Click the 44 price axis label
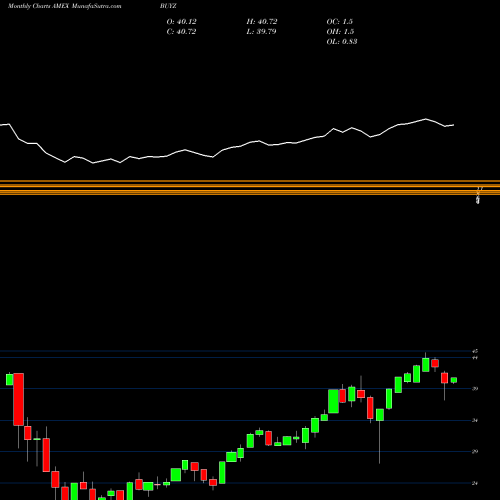 pos(475,358)
